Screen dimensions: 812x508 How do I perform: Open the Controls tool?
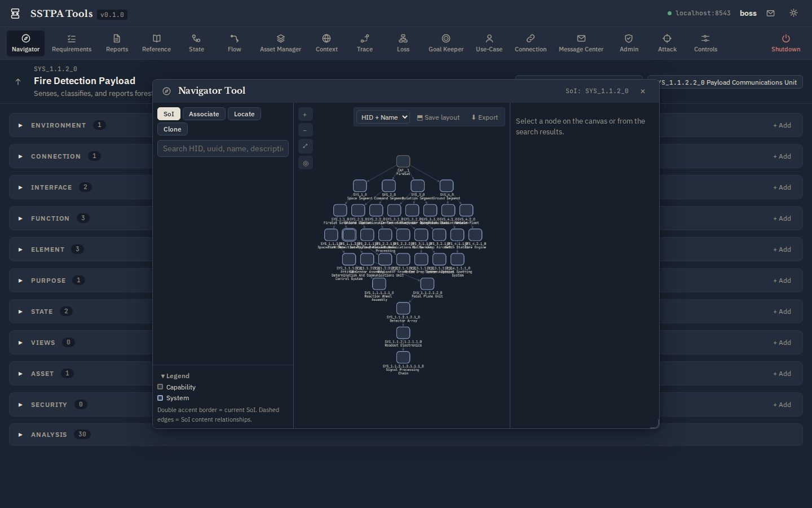click(705, 43)
